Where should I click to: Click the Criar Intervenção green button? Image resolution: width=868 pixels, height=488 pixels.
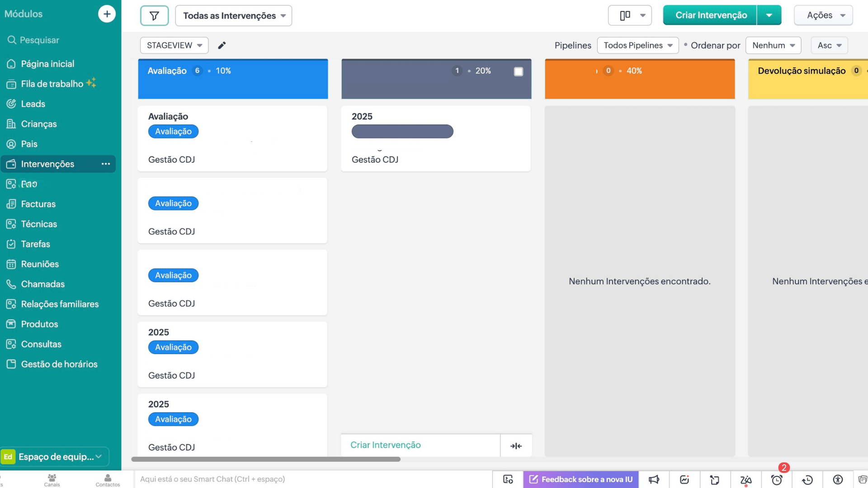[x=710, y=15]
